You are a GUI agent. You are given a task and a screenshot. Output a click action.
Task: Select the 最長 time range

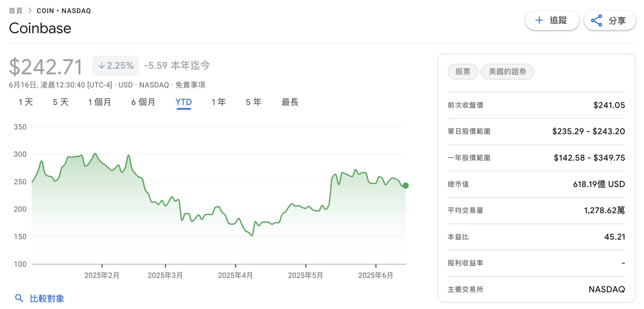tap(290, 102)
